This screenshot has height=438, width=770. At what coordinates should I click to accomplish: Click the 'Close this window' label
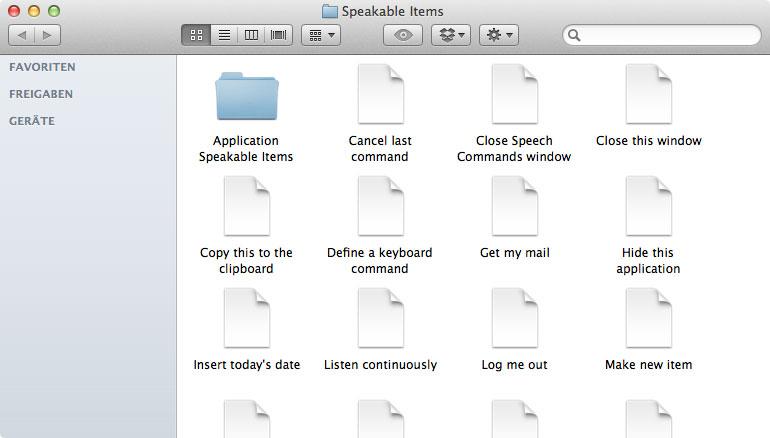[649, 141]
